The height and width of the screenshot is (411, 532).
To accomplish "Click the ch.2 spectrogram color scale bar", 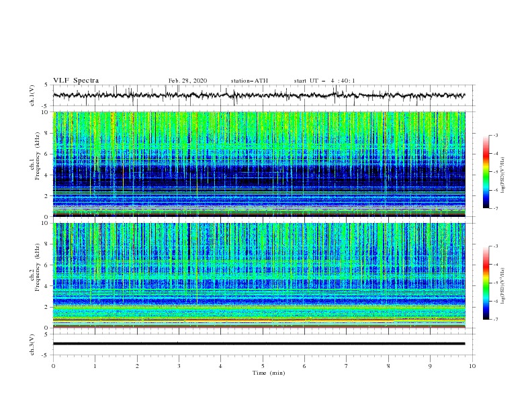I will pos(486,283).
